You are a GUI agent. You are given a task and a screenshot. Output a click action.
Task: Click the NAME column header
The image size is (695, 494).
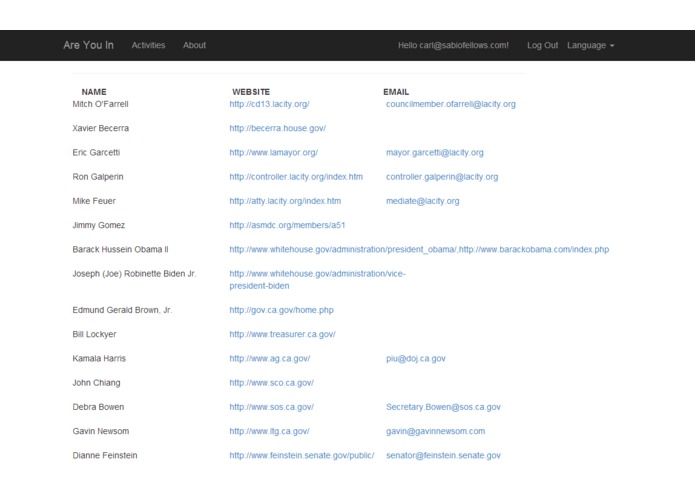click(94, 92)
